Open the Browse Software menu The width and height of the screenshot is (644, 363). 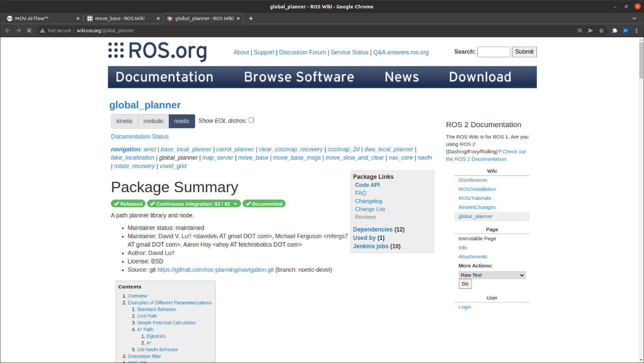299,77
